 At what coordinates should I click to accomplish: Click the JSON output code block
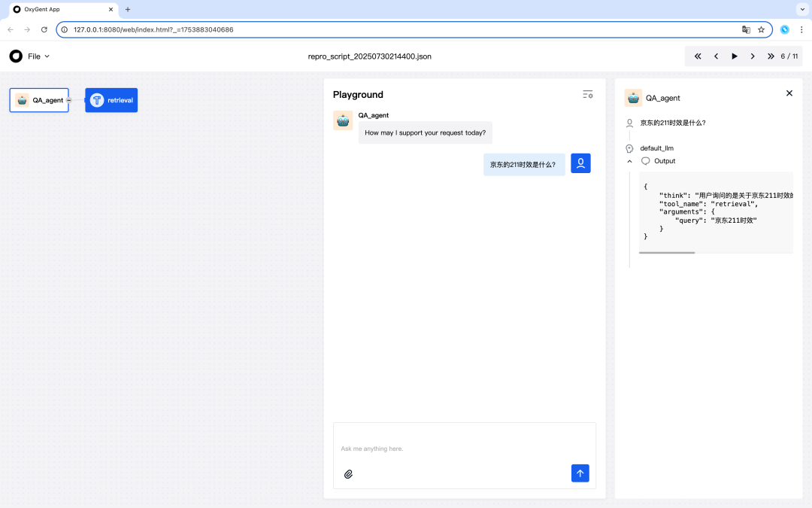click(x=717, y=211)
